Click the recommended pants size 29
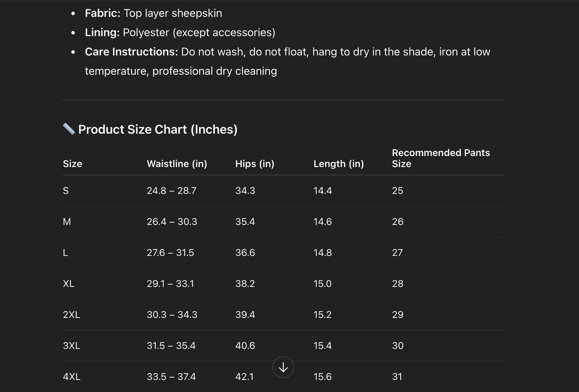 click(397, 315)
